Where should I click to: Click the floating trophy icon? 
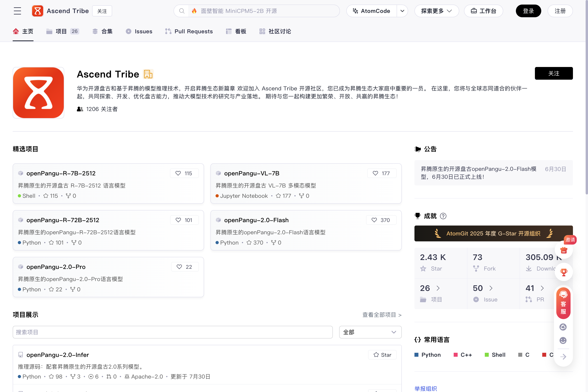pyautogui.click(x=563, y=272)
